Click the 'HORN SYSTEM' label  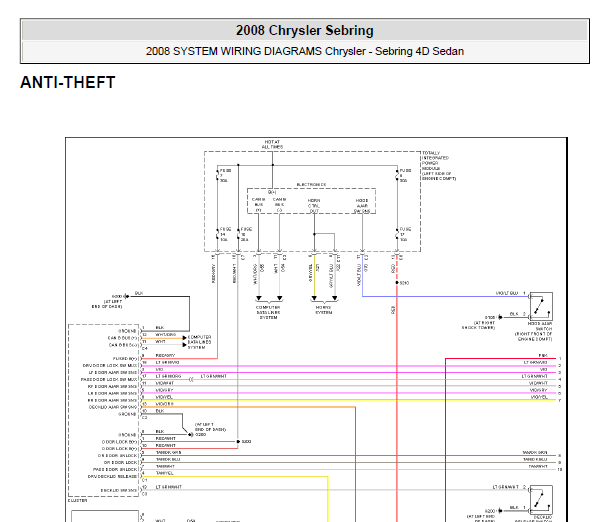[324, 310]
